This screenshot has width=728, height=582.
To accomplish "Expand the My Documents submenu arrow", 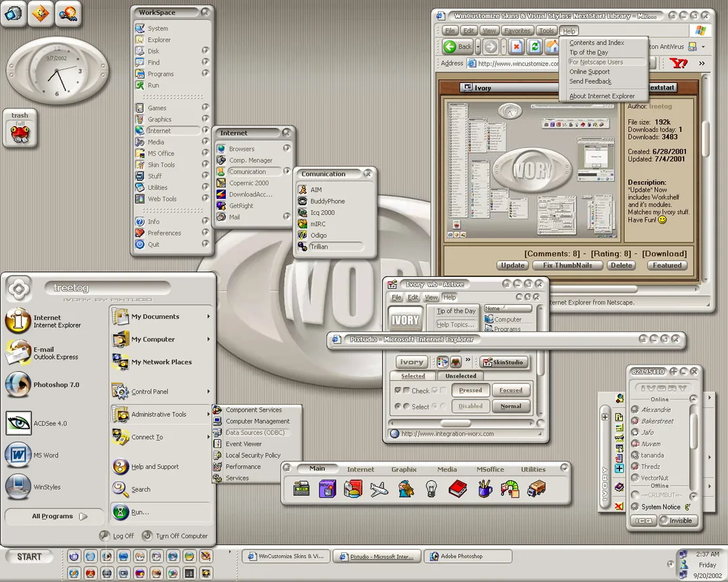I will [x=208, y=317].
